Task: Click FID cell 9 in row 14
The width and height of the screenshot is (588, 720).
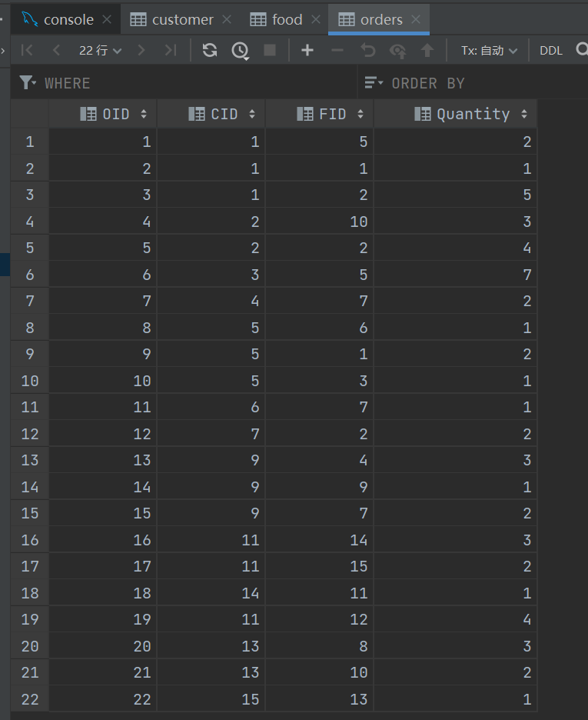Action: 319,487
